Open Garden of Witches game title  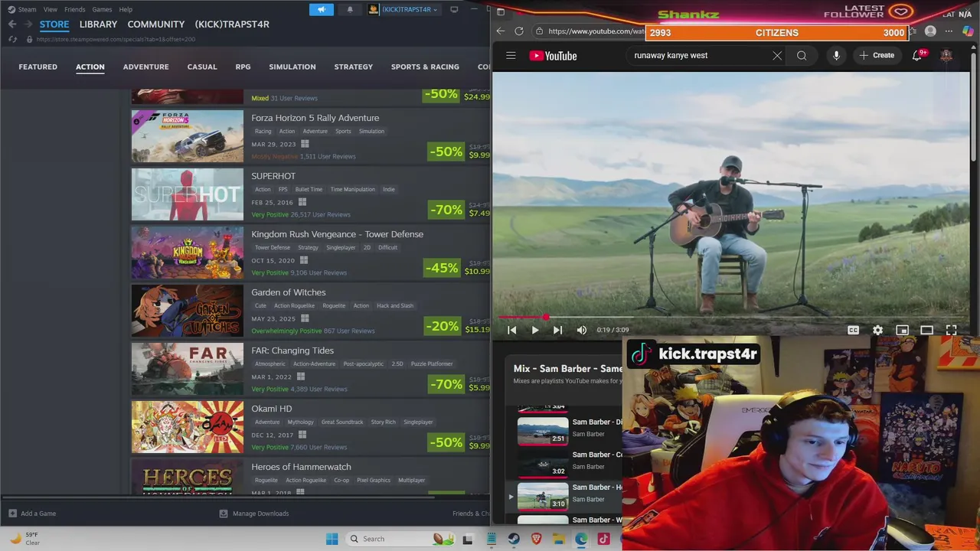coord(289,292)
